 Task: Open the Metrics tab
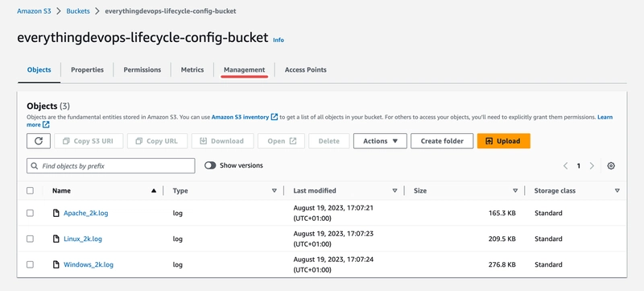click(192, 70)
